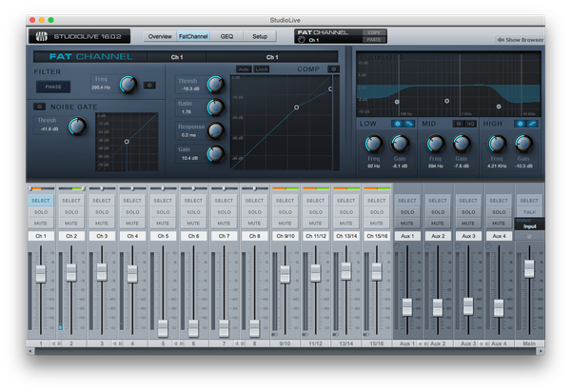Click the HIGH band Gain knob

pyautogui.click(x=523, y=144)
